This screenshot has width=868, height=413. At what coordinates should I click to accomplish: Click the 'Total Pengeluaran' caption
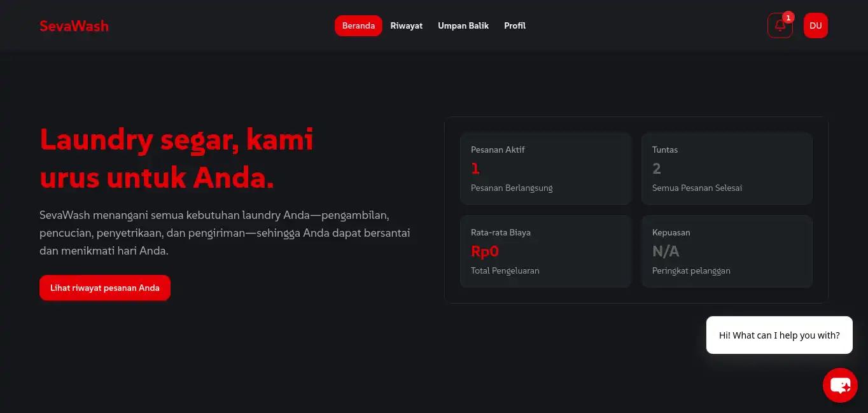click(x=505, y=270)
